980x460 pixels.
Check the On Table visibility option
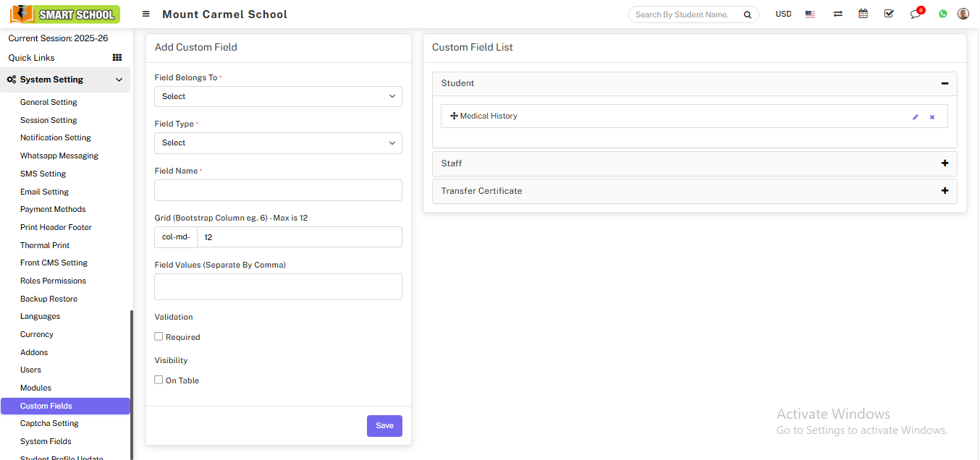[159, 380]
